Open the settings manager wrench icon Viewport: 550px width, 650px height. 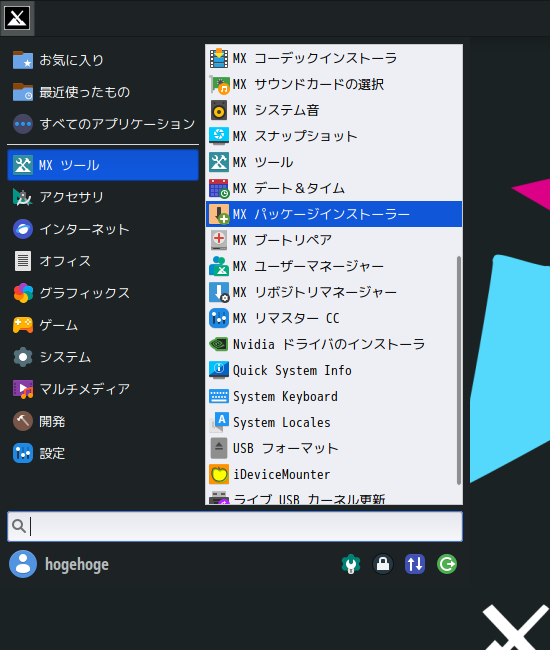(x=351, y=564)
